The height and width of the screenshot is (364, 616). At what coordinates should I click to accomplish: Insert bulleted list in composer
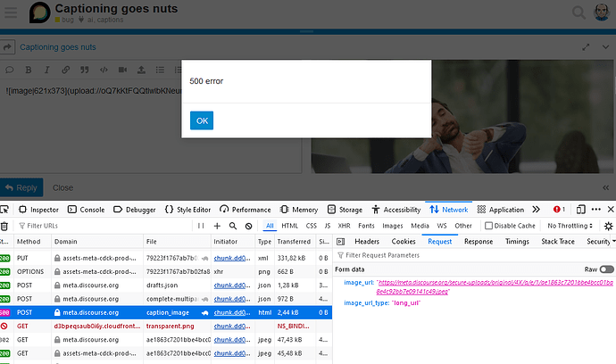[x=160, y=70]
